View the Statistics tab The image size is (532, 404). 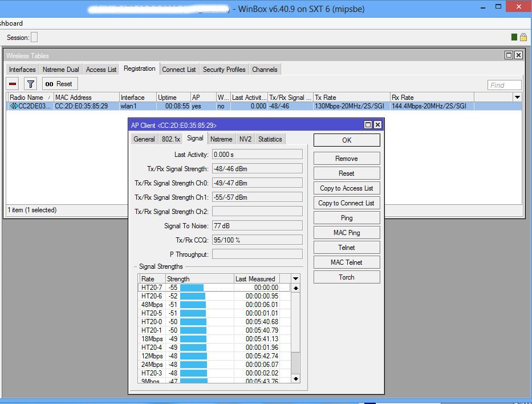[270, 139]
